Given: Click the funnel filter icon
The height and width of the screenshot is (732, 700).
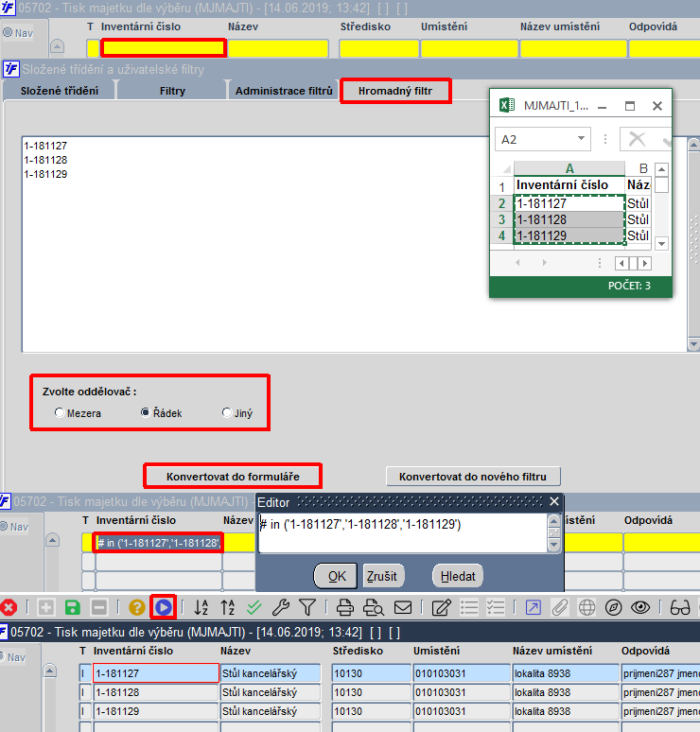Looking at the screenshot, I should [x=307, y=607].
